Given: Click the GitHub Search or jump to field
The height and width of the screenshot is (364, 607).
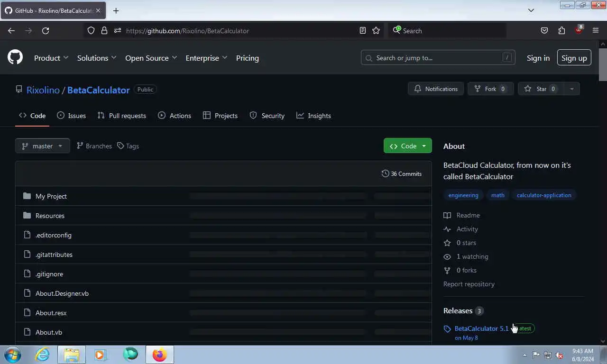Looking at the screenshot, I should tap(438, 58).
